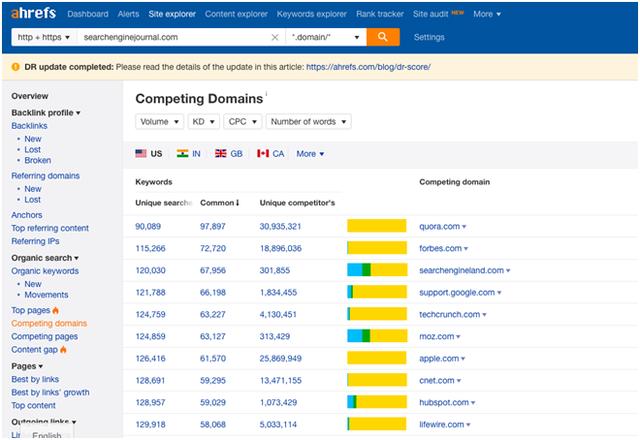640x440 pixels.
Task: Open the More menu in top navigation
Action: pyautogui.click(x=487, y=14)
